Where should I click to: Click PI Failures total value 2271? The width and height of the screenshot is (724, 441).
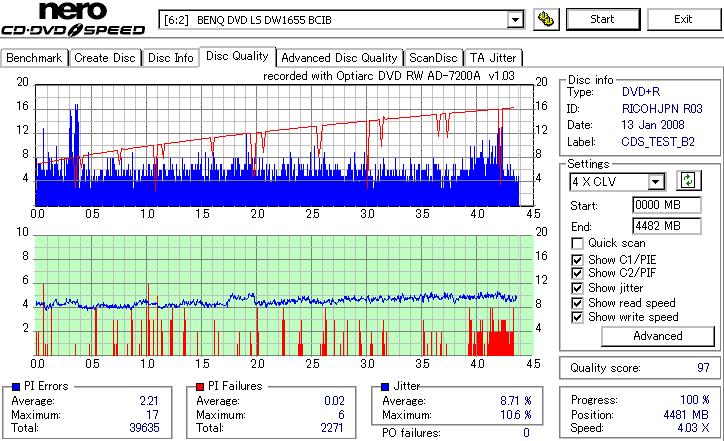(332, 428)
